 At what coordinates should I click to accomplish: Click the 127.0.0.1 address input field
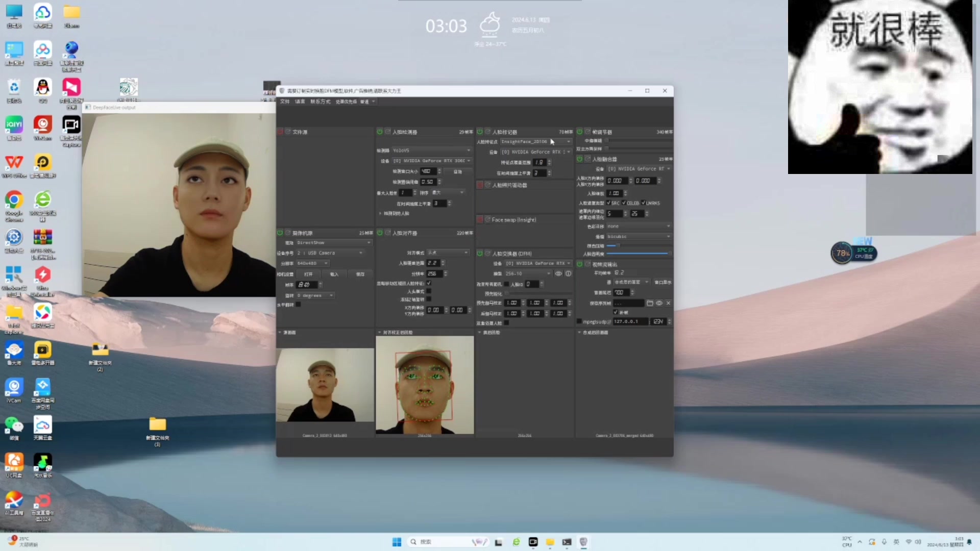click(x=630, y=321)
